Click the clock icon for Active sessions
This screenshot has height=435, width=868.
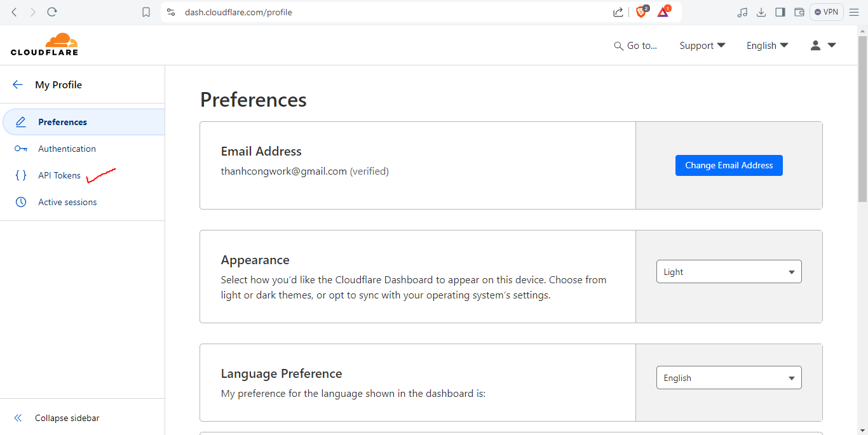(x=21, y=202)
